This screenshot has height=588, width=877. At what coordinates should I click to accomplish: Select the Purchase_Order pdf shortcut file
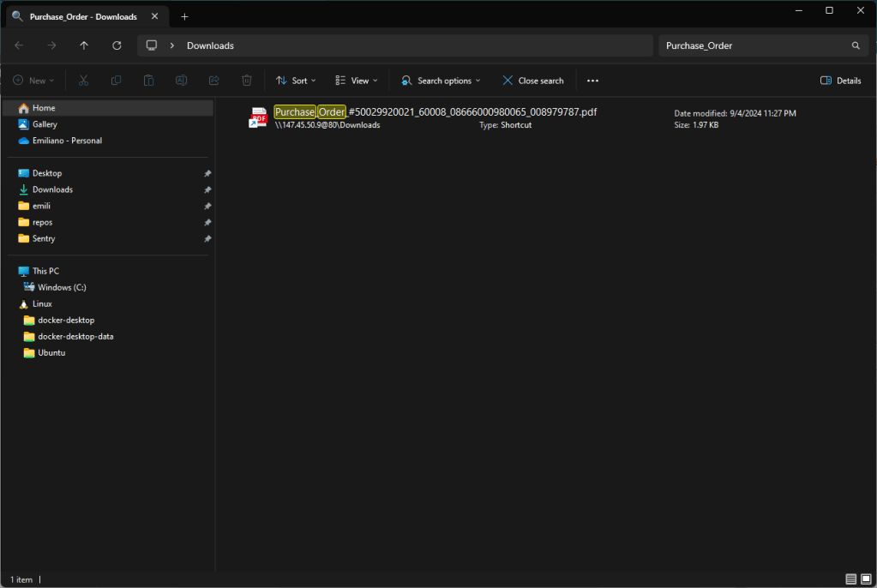click(x=435, y=112)
